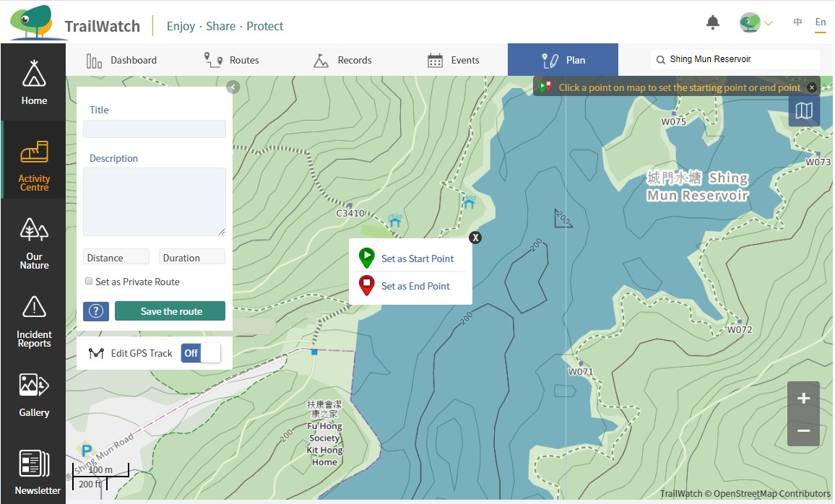Switch language to Chinese (中)
Screen dimensions: 835x504
pos(797,22)
